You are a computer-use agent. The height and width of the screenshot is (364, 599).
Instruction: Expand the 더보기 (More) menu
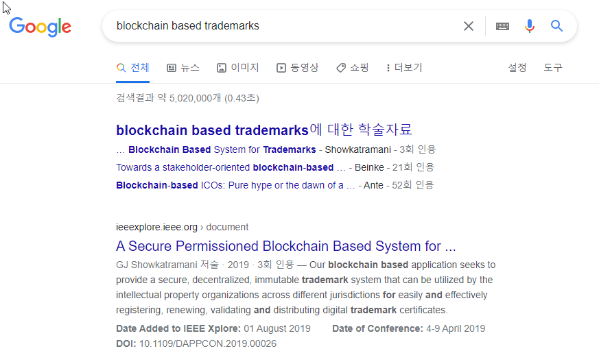(x=404, y=68)
